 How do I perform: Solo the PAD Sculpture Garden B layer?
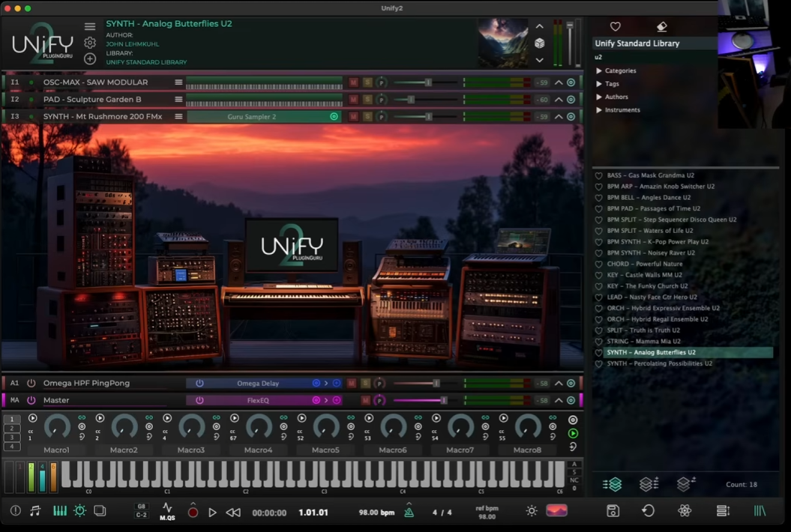[x=367, y=100]
